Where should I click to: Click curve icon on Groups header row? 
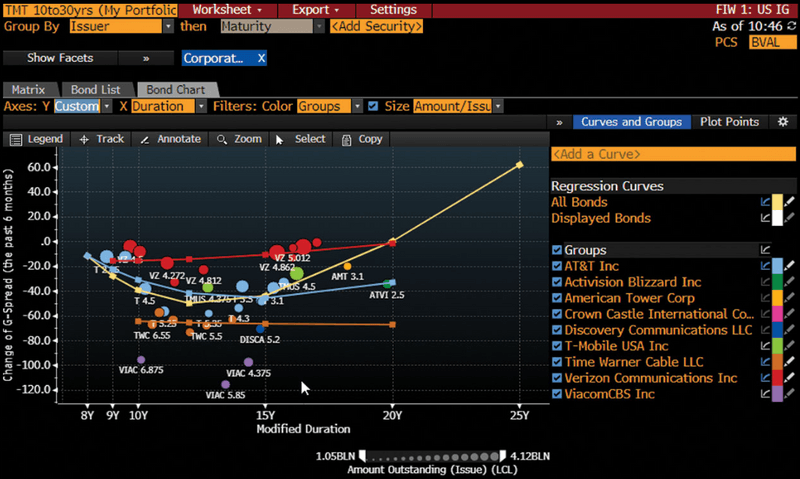point(765,250)
